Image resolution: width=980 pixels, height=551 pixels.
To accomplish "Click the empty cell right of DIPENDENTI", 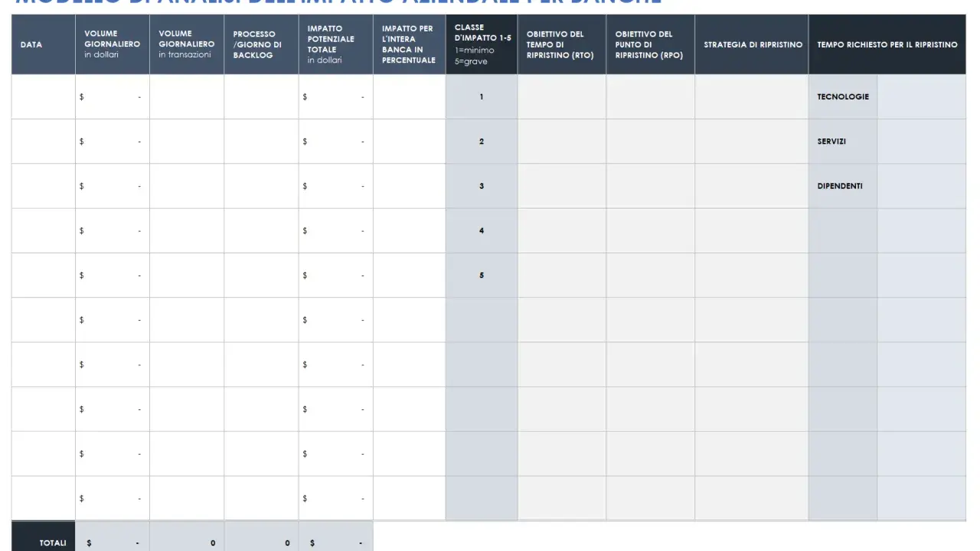I will (x=922, y=186).
